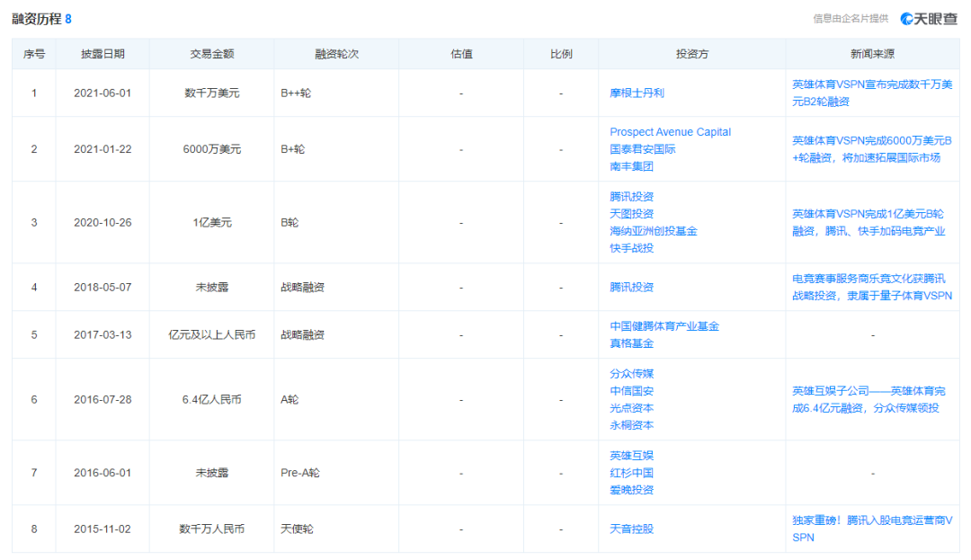
Task: Select date cell 2021-06-01
Action: pos(102,93)
